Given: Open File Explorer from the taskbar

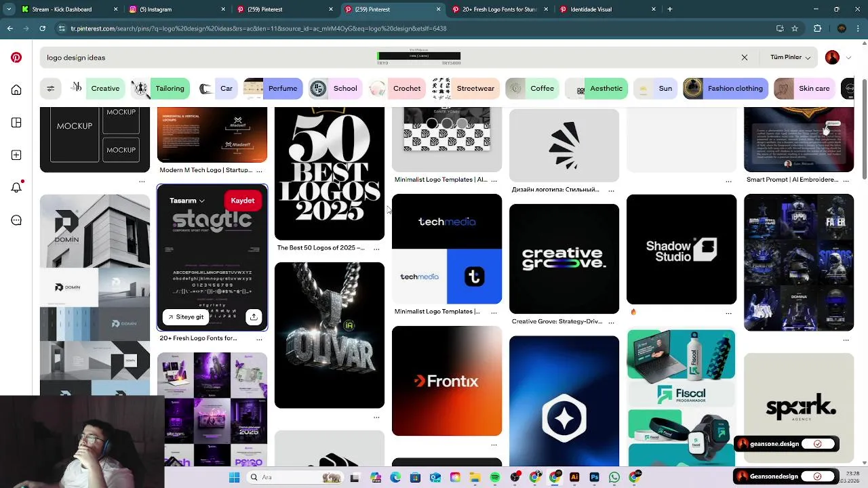Looking at the screenshot, I should [x=475, y=477].
